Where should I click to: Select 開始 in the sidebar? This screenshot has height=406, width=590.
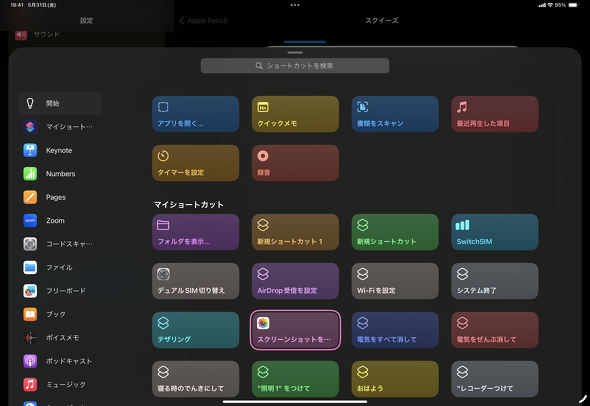[x=60, y=103]
